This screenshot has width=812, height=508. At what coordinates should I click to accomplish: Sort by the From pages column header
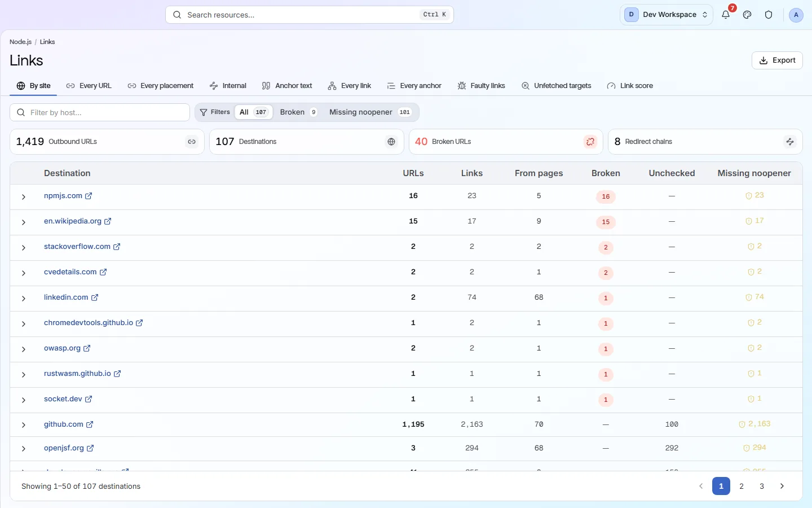(x=539, y=173)
